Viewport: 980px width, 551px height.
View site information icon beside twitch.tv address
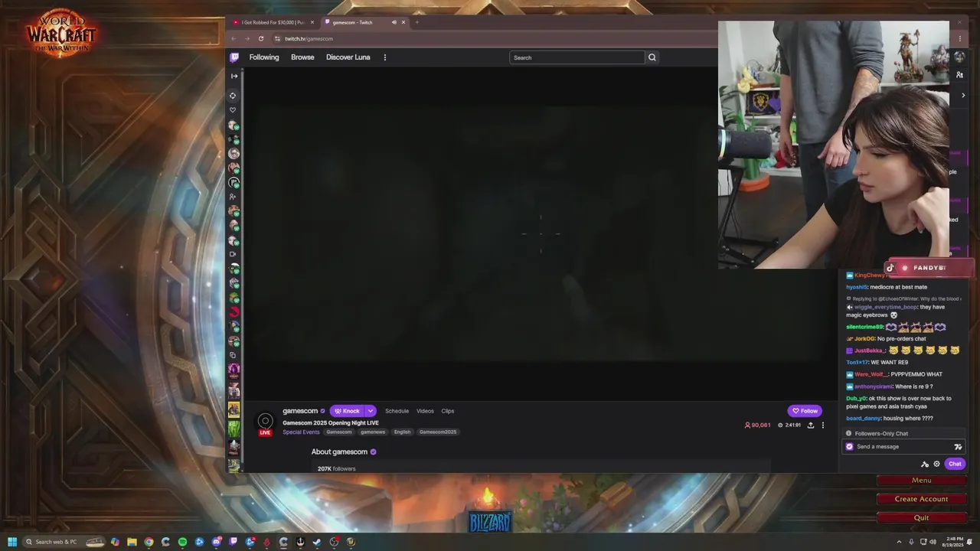277,38
